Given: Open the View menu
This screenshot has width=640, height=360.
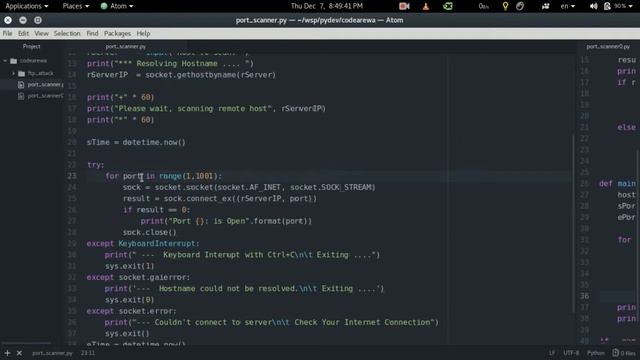Looking at the screenshot, I should click(41, 33).
